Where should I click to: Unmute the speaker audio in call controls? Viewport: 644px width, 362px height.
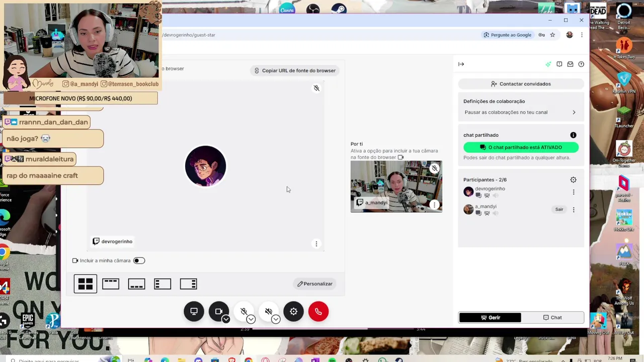click(268, 311)
